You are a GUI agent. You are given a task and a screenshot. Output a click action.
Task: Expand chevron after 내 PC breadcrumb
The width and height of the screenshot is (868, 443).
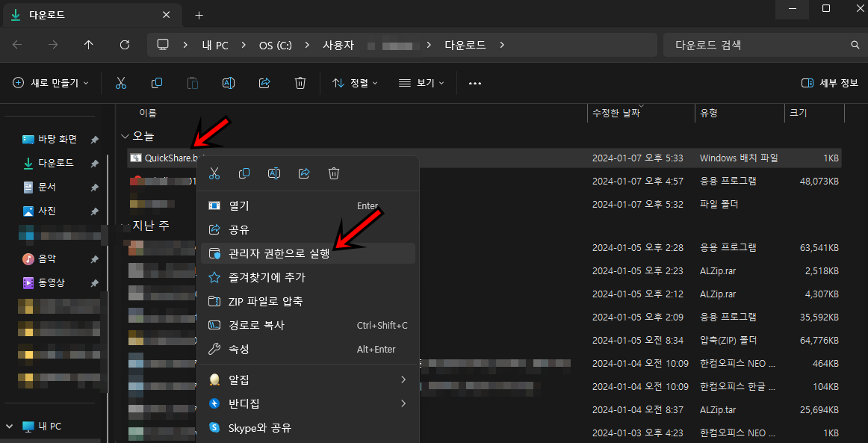(x=244, y=45)
